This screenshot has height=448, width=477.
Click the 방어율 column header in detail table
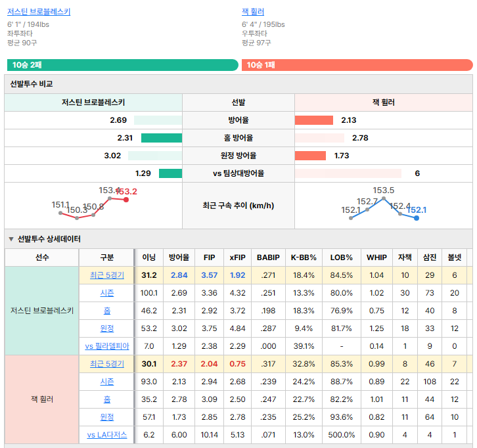[179, 258]
